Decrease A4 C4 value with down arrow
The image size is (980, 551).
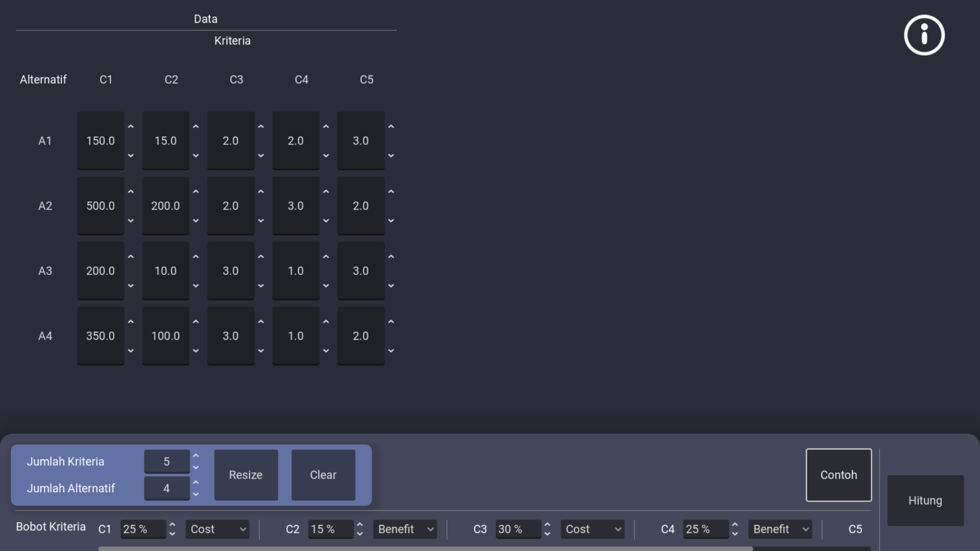(x=326, y=351)
